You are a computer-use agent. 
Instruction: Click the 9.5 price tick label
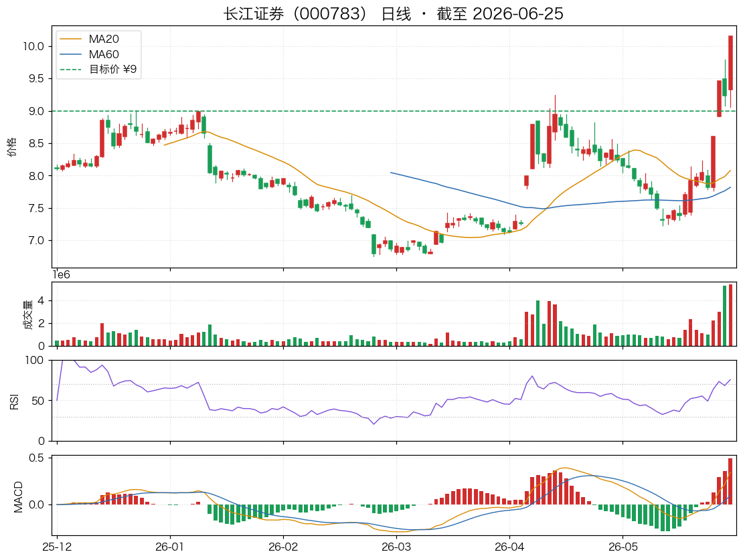37,79
